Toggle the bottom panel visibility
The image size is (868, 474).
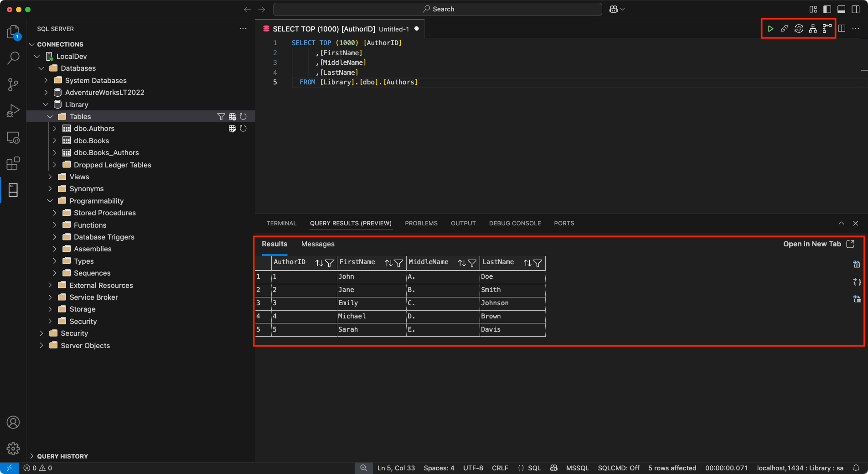tap(841, 9)
